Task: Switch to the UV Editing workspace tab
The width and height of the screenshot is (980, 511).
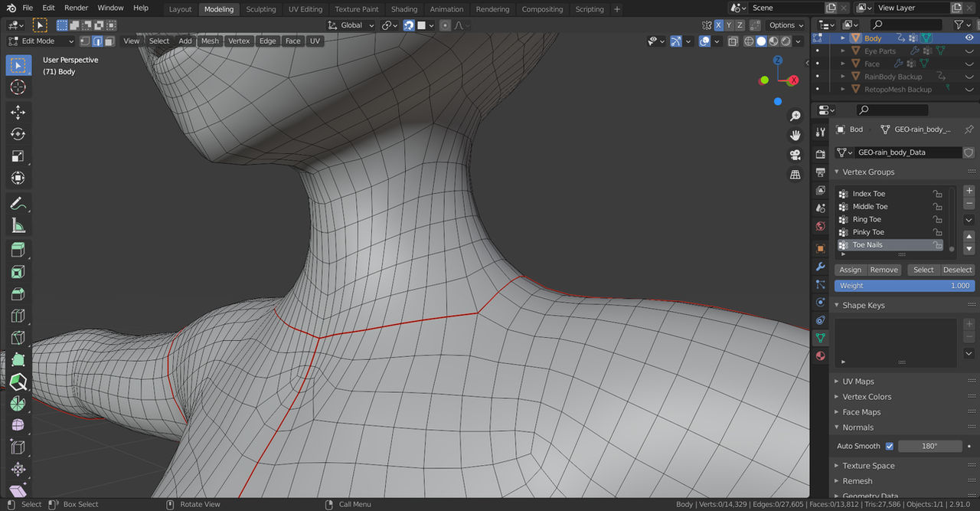Action: [305, 9]
